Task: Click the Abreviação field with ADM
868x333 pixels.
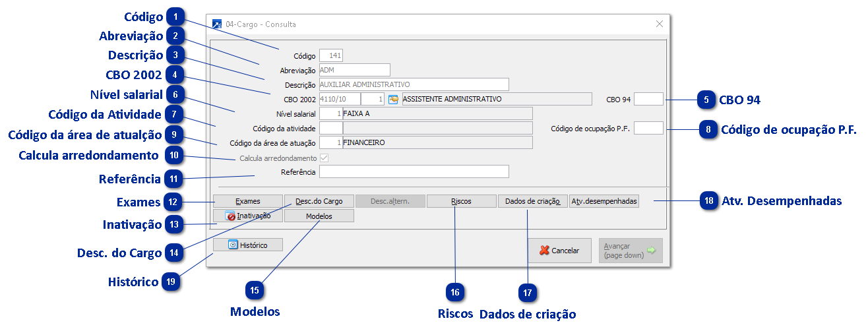Action: tap(355, 70)
